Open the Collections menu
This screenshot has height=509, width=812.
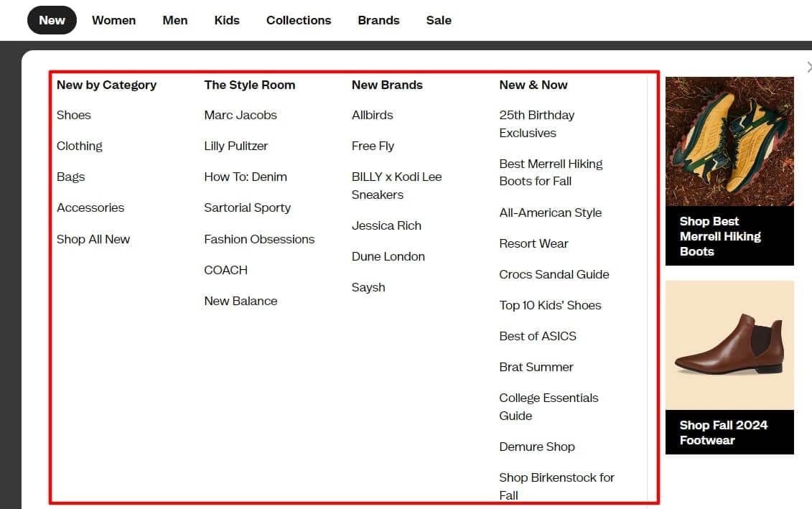pyautogui.click(x=298, y=20)
